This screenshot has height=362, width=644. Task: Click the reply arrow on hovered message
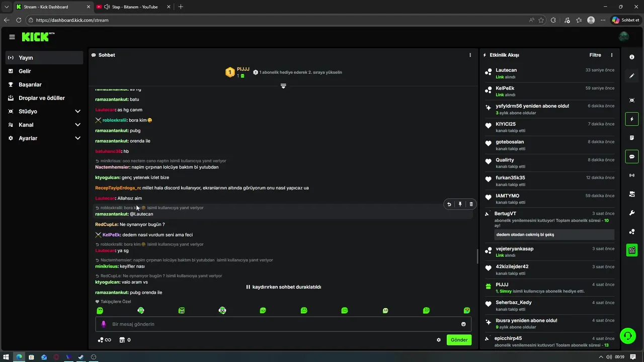tap(449, 204)
